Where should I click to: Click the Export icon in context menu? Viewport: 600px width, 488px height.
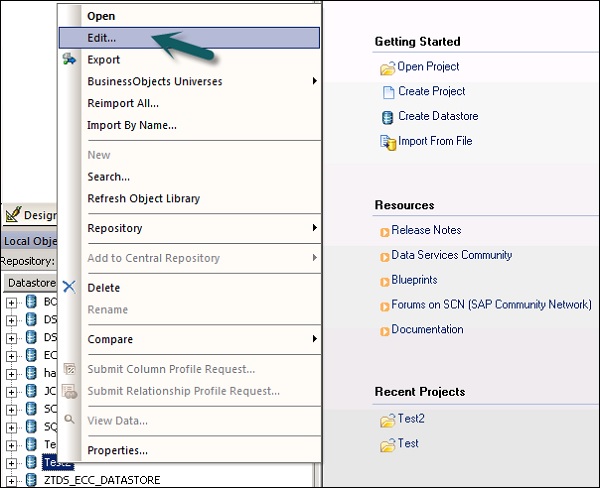[69, 60]
